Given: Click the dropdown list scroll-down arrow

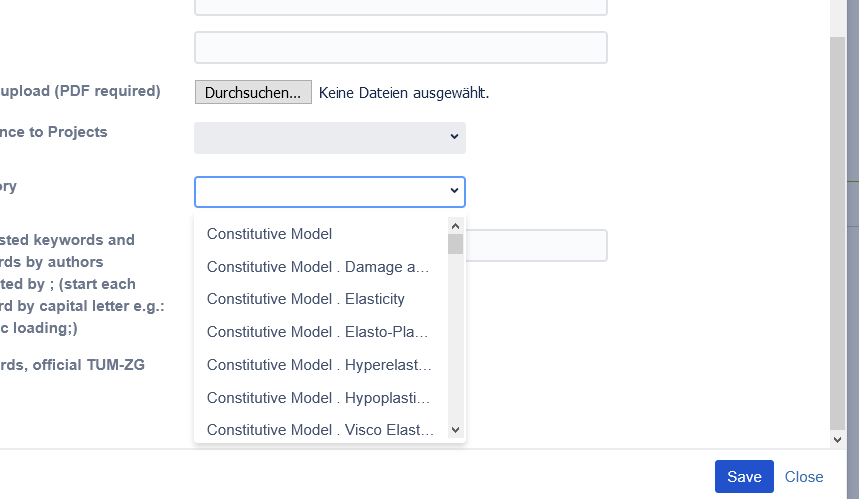Looking at the screenshot, I should (455, 430).
